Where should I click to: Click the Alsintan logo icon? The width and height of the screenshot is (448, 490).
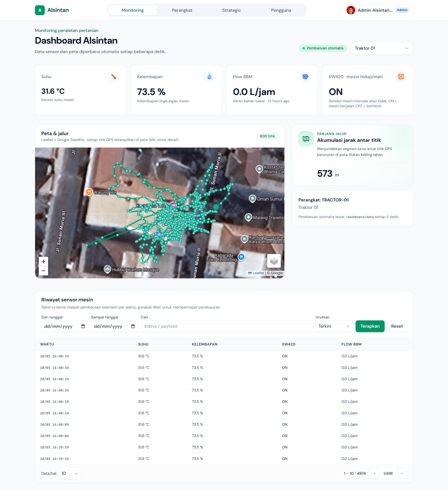[x=40, y=10]
